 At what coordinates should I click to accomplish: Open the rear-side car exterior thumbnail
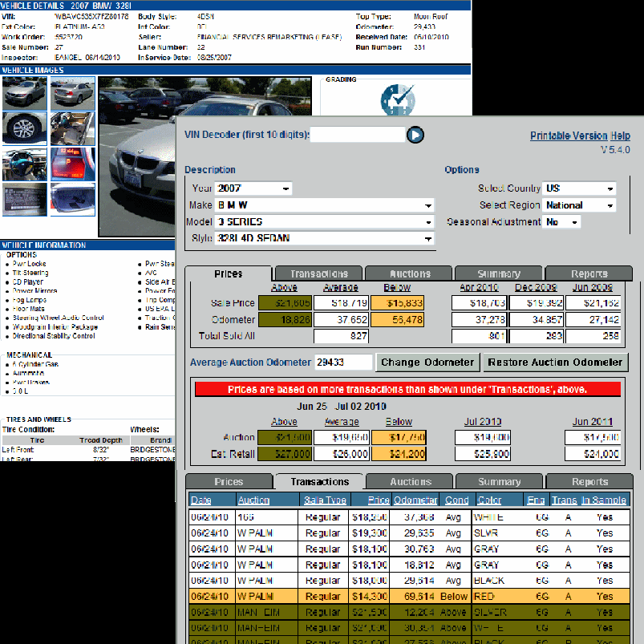[73, 93]
